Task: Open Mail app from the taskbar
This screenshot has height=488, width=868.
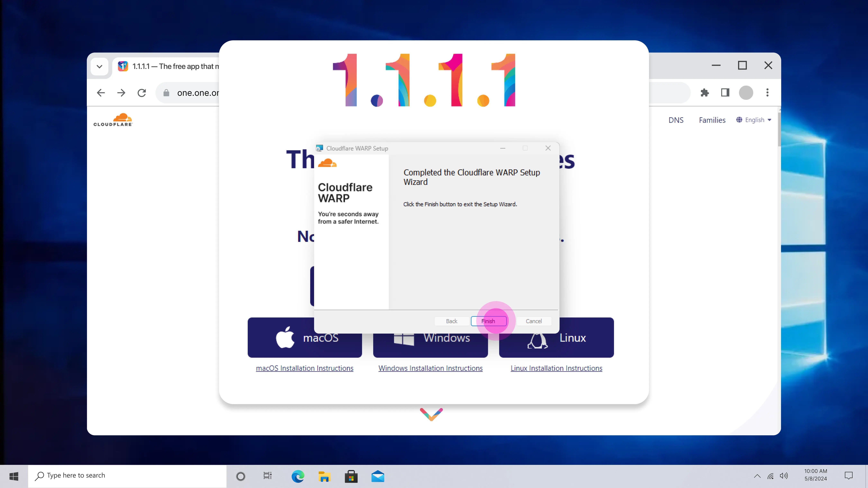Action: pyautogui.click(x=378, y=476)
